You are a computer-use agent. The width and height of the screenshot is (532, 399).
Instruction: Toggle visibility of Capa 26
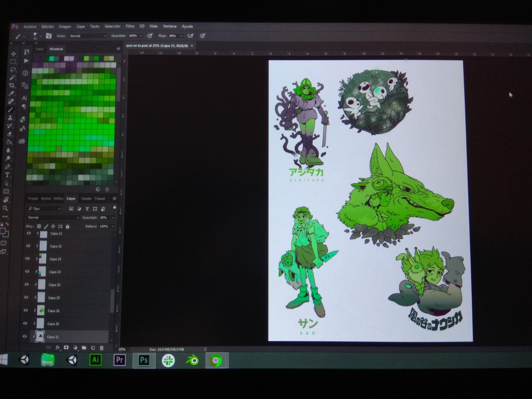[26, 310]
